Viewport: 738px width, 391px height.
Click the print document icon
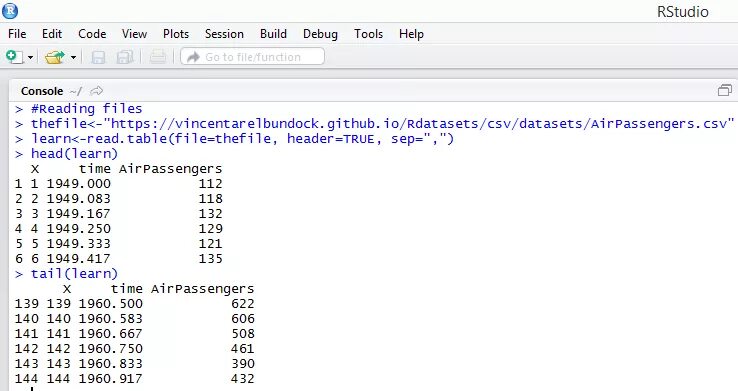[x=158, y=57]
